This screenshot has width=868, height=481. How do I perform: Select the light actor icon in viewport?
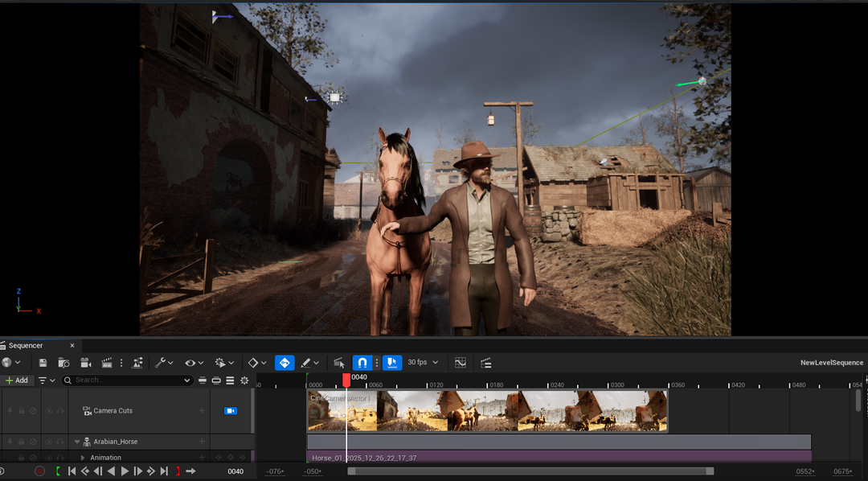pyautogui.click(x=334, y=98)
